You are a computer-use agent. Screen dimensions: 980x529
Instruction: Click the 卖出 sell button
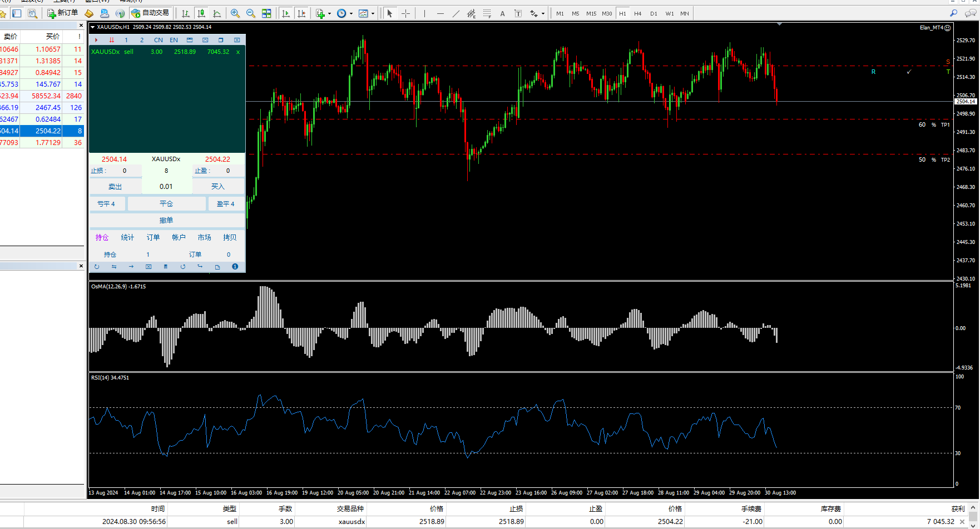(115, 187)
